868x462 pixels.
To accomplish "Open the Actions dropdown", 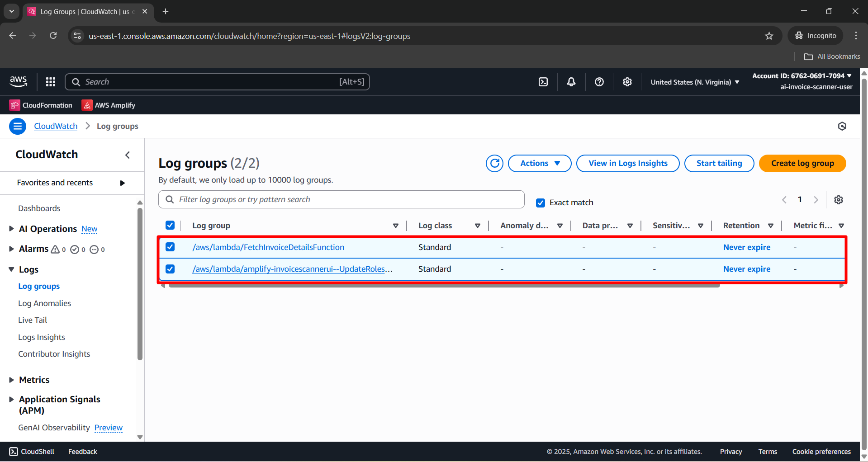I will 539,163.
